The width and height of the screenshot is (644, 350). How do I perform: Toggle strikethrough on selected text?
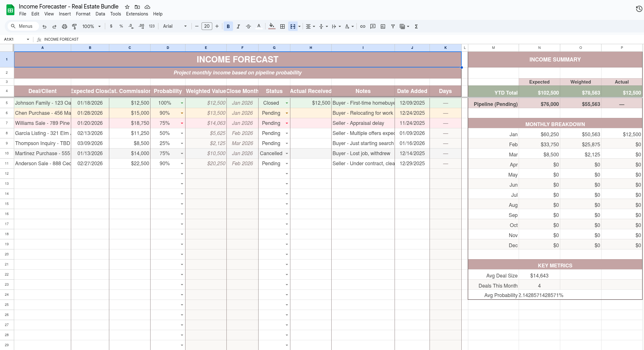[248, 26]
